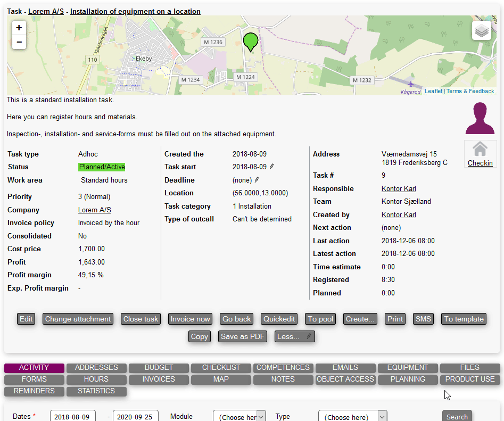Open the Kontor Karl responsible link
The image size is (504, 421).
tap(399, 188)
